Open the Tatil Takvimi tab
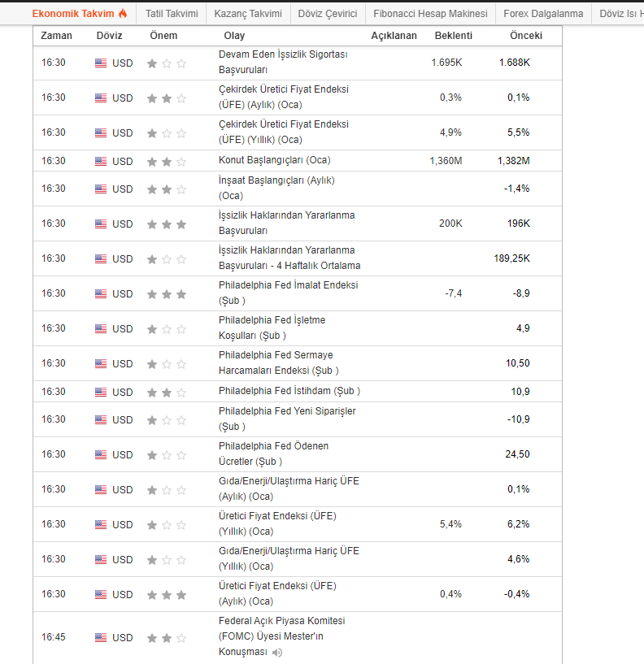 coord(172,14)
